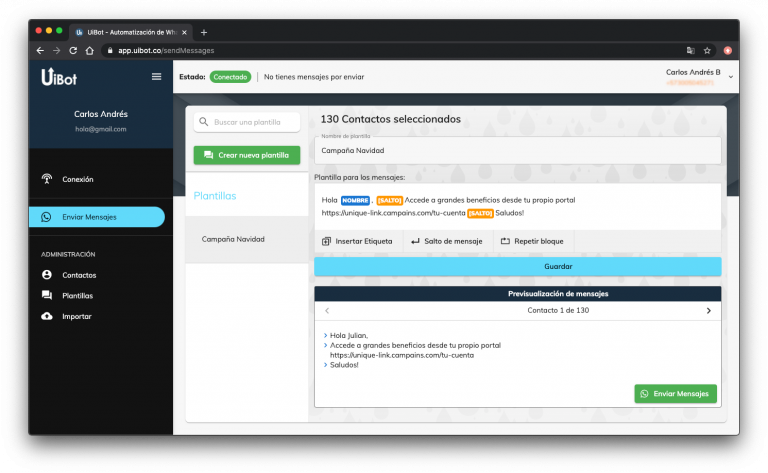Click Crear nueva plantilla button
The height and width of the screenshot is (473, 768).
pyautogui.click(x=246, y=155)
